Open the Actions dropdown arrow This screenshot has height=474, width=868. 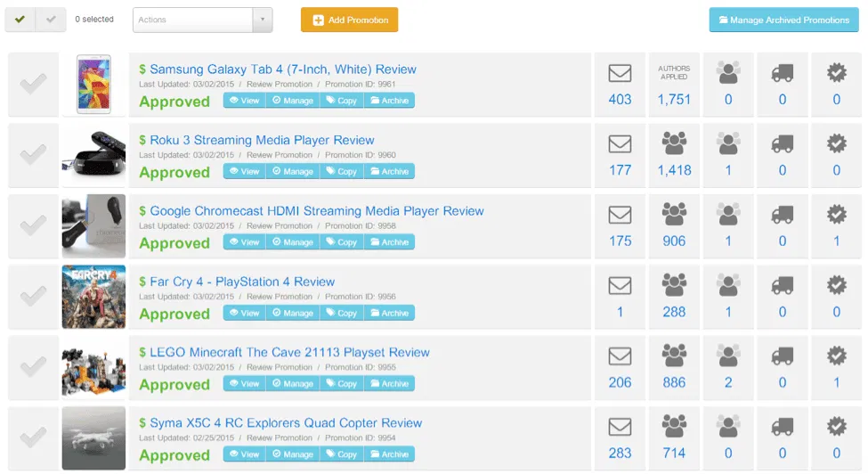click(262, 20)
